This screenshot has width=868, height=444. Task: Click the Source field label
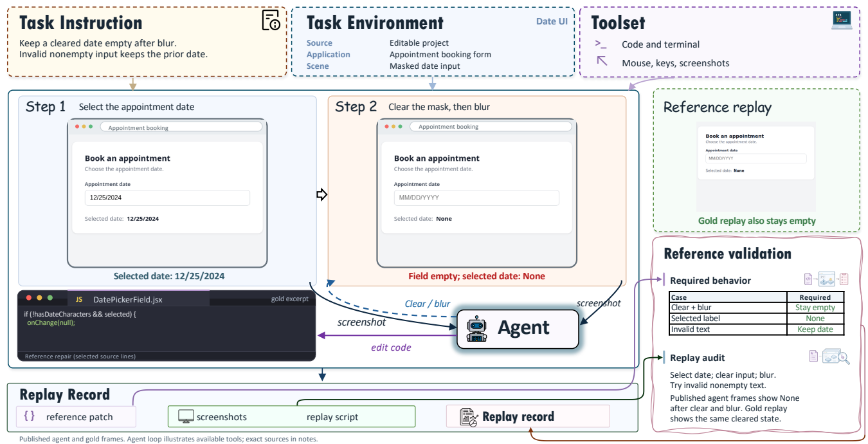coord(320,43)
